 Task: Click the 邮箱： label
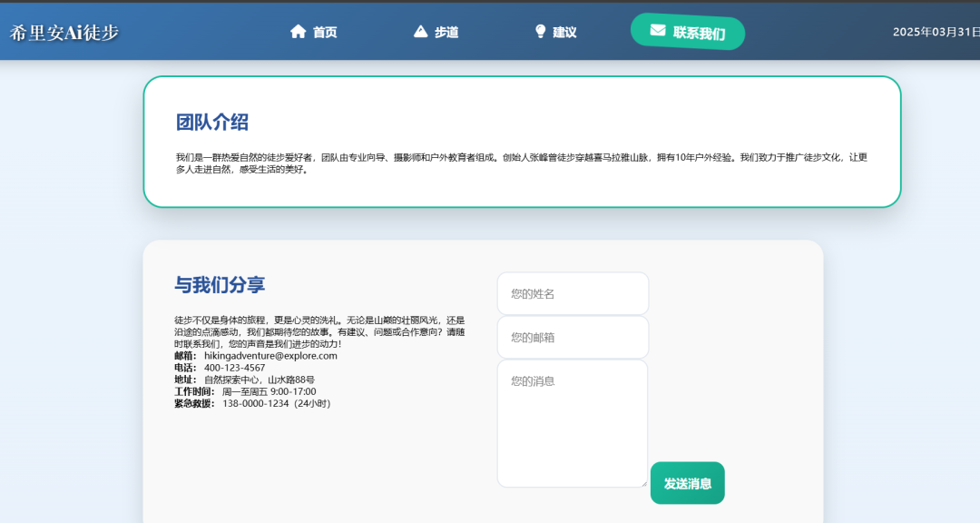[x=186, y=356]
